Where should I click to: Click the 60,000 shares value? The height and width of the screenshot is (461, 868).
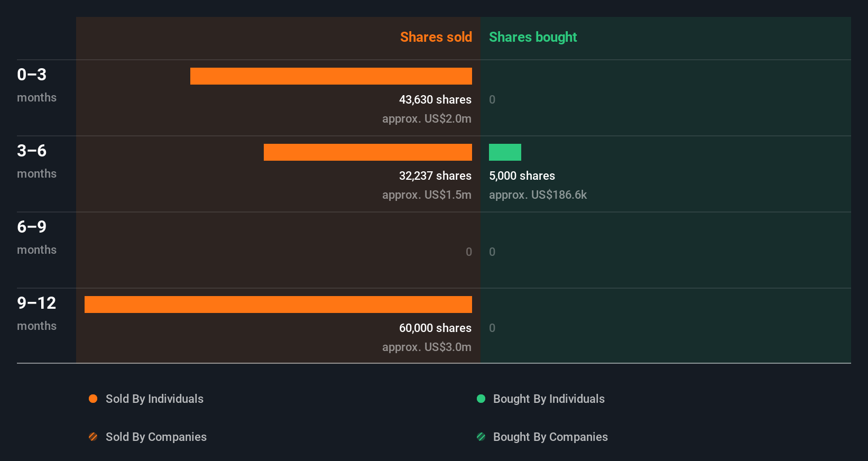(x=435, y=328)
